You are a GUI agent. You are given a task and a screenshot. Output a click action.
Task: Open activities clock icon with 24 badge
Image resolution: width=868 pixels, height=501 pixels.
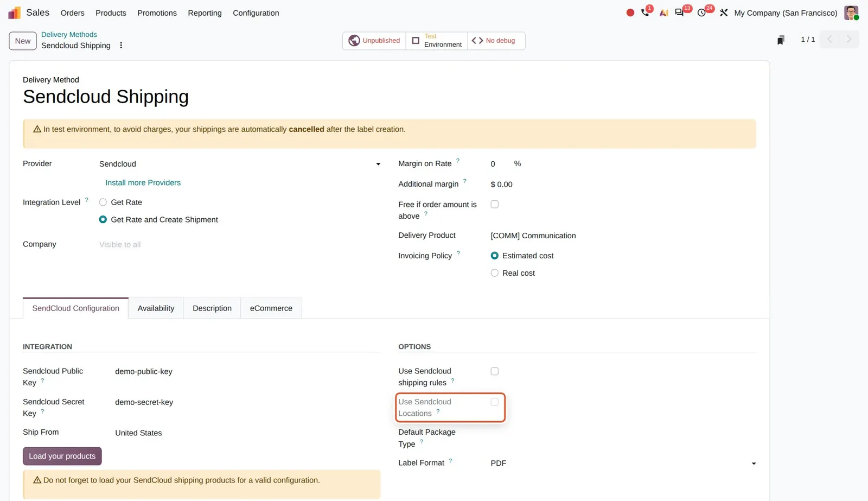click(703, 12)
